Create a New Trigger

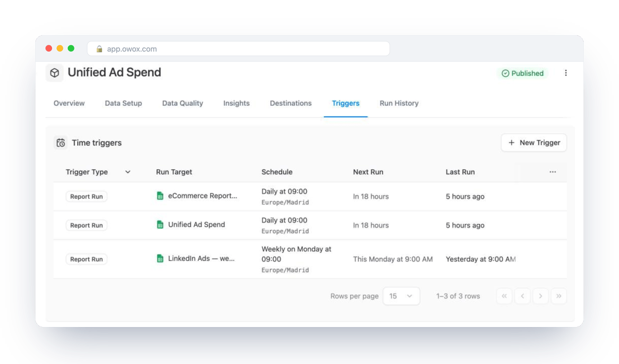tap(534, 143)
